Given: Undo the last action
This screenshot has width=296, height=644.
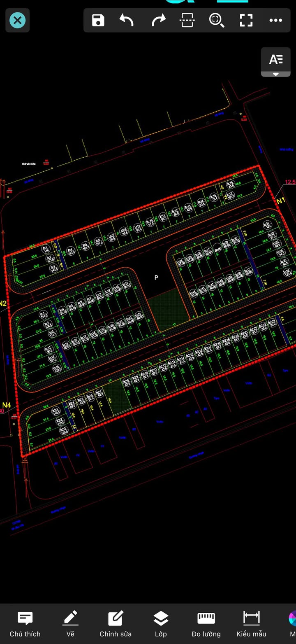Looking at the screenshot, I should (x=127, y=20).
